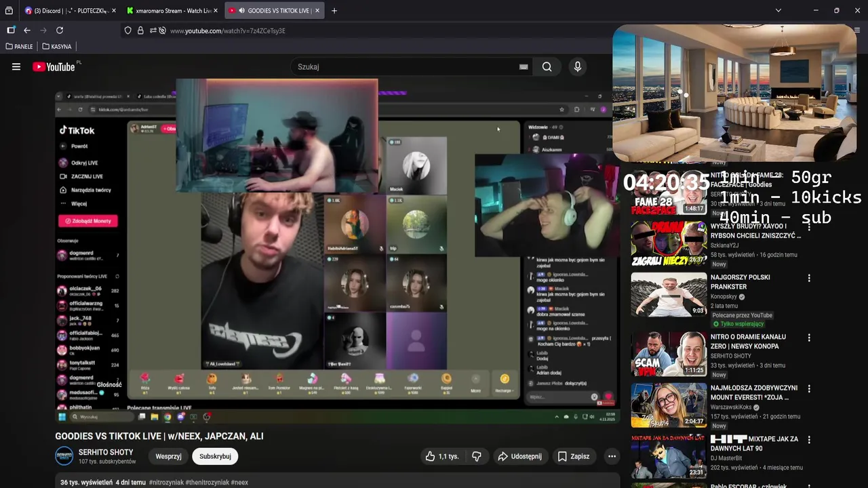Close the GOODIES VS TIKTOK LIVE tab
The height and width of the screenshot is (488, 868).
pyautogui.click(x=317, y=11)
